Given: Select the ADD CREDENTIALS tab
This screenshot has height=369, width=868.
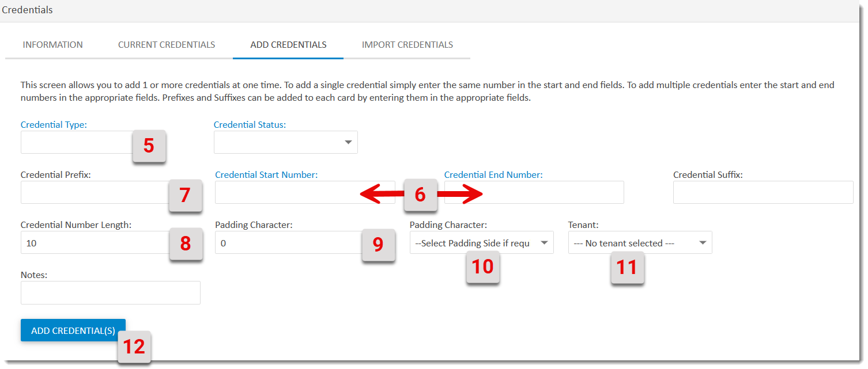Looking at the screenshot, I should pos(288,44).
